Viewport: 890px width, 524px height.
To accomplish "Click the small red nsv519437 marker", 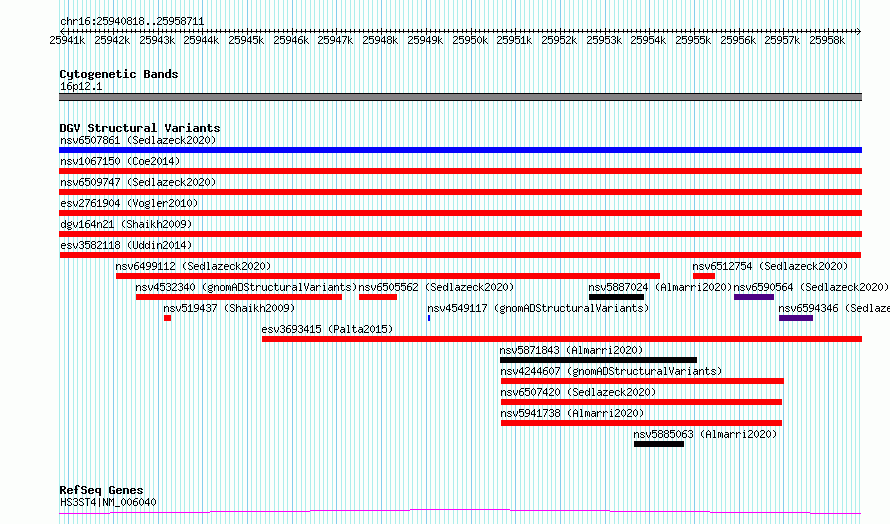I will 167,318.
